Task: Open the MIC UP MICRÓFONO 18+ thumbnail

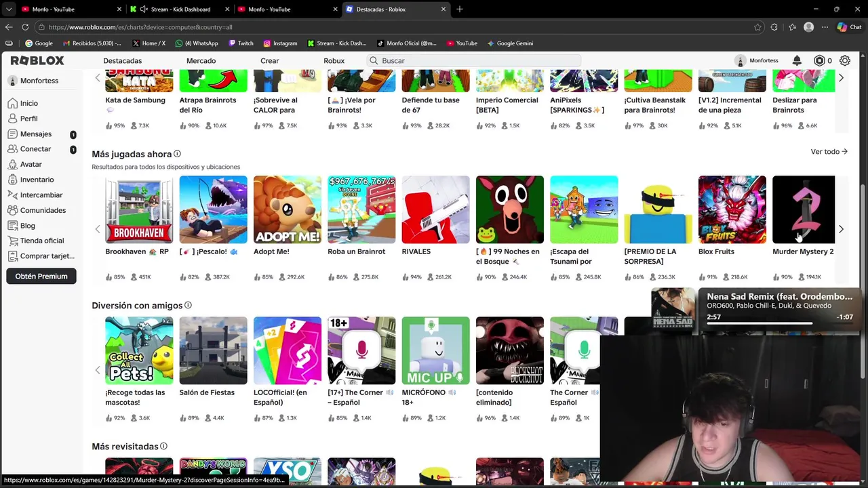Action: (435, 350)
